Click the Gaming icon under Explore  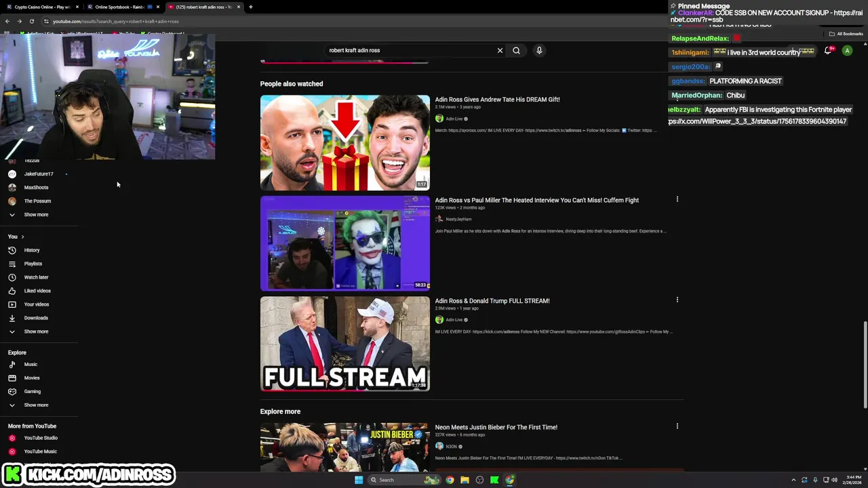click(x=12, y=391)
